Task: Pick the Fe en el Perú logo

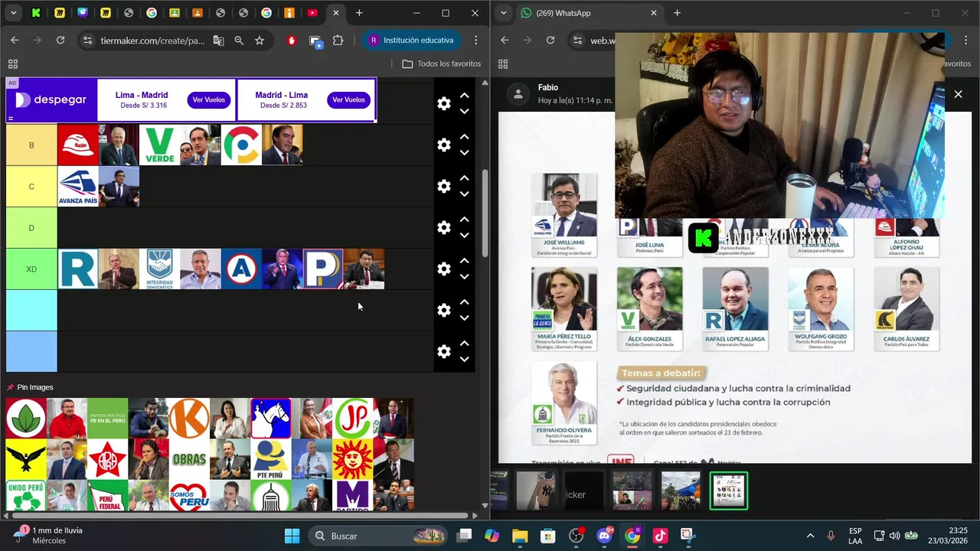Action: pos(107,418)
